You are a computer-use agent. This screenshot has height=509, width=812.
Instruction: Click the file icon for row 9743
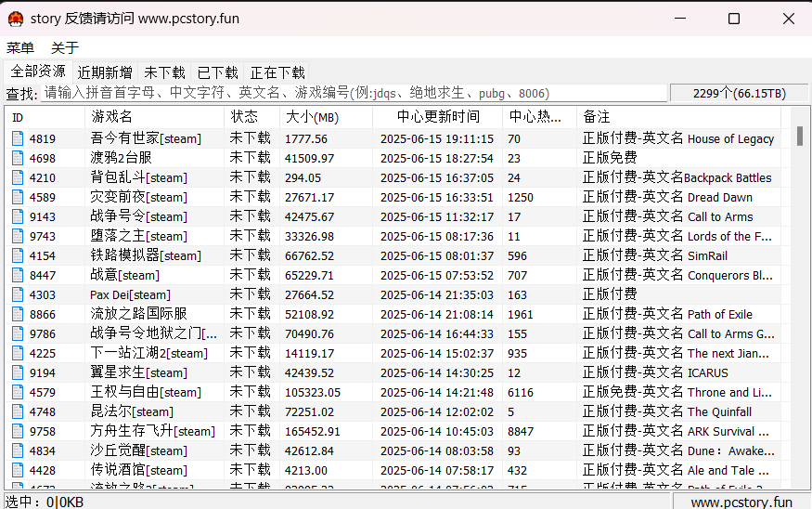[18, 236]
